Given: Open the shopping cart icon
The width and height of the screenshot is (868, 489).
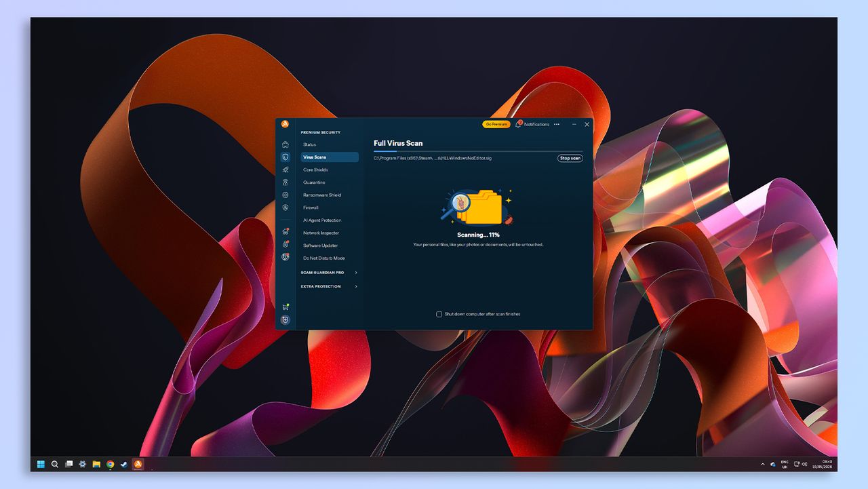Looking at the screenshot, I should pos(285,307).
